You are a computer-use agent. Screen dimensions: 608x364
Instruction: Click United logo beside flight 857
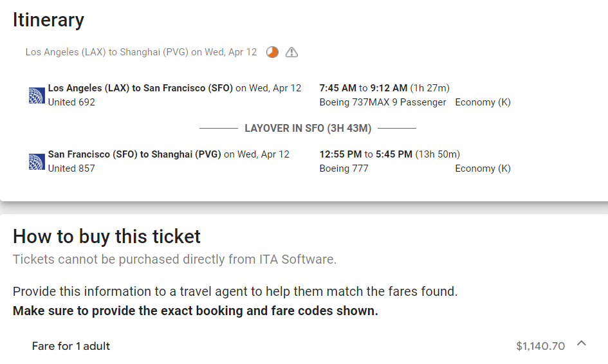point(37,161)
